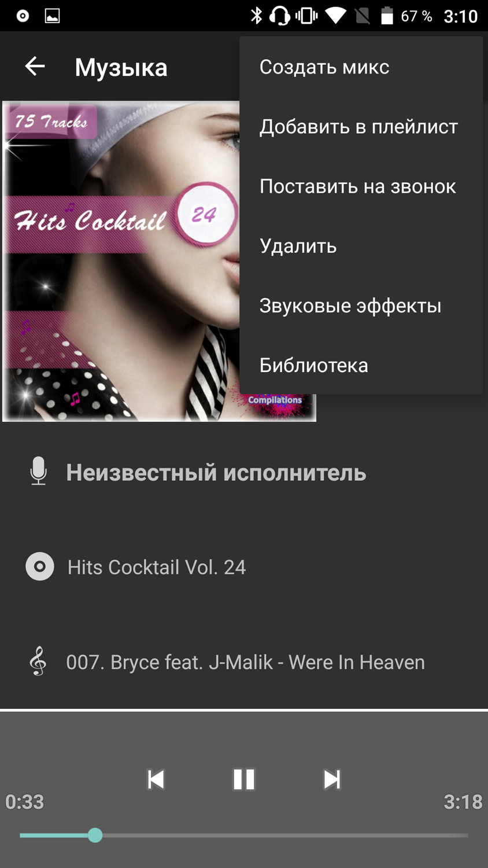Tap the image notification icon
488x868 pixels.
[x=52, y=16]
